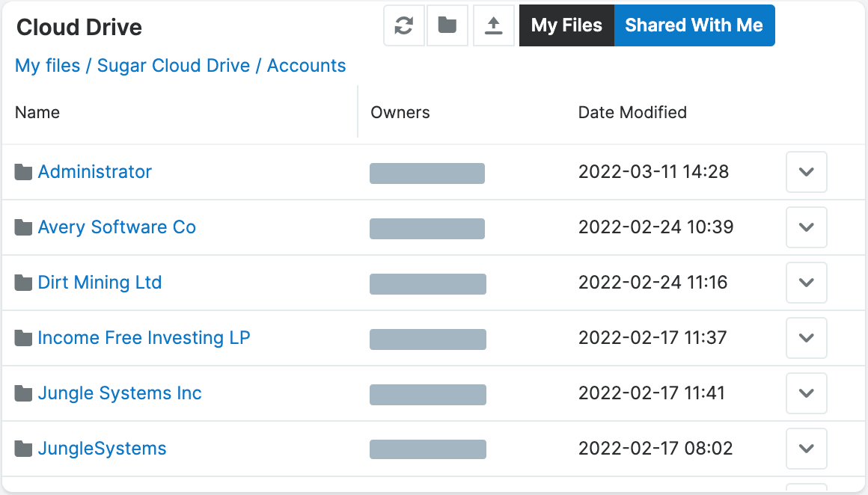The height and width of the screenshot is (495, 868).
Task: Select the folder icon beside Dirt Mining Ltd
Action: pyautogui.click(x=22, y=282)
